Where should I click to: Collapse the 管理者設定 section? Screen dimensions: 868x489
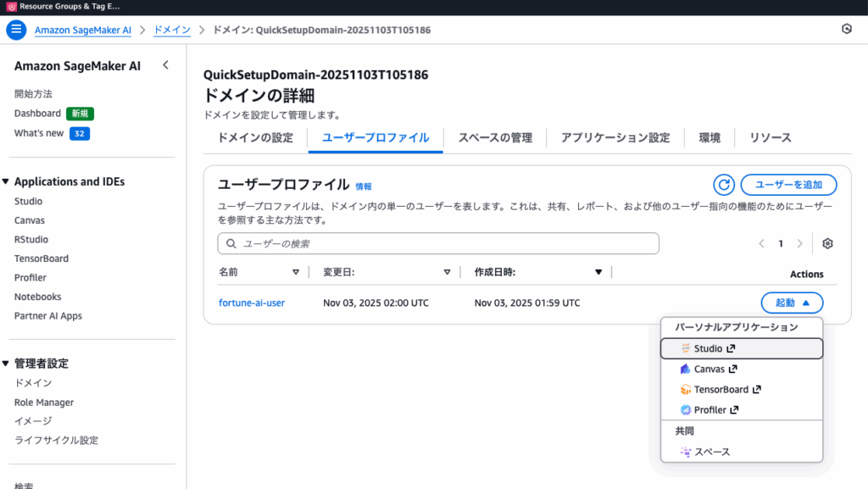pyautogui.click(x=6, y=364)
